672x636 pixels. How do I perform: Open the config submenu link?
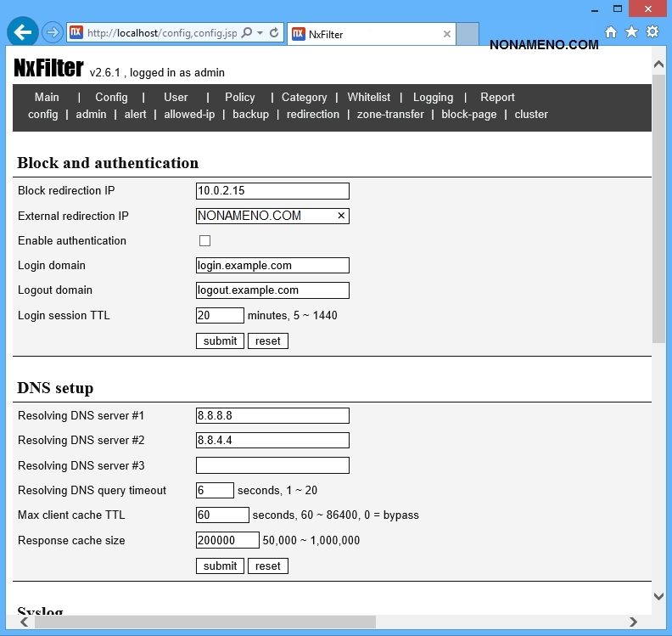43,115
